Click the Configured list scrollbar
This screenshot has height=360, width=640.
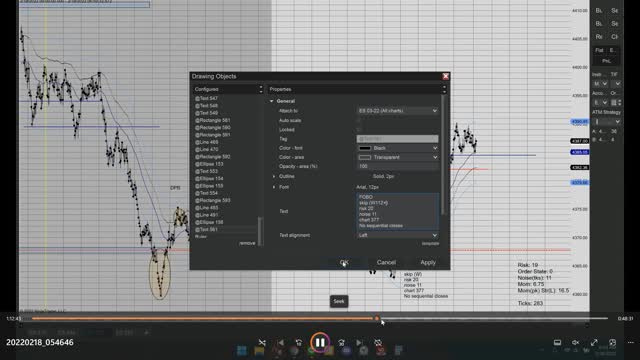[x=260, y=231]
